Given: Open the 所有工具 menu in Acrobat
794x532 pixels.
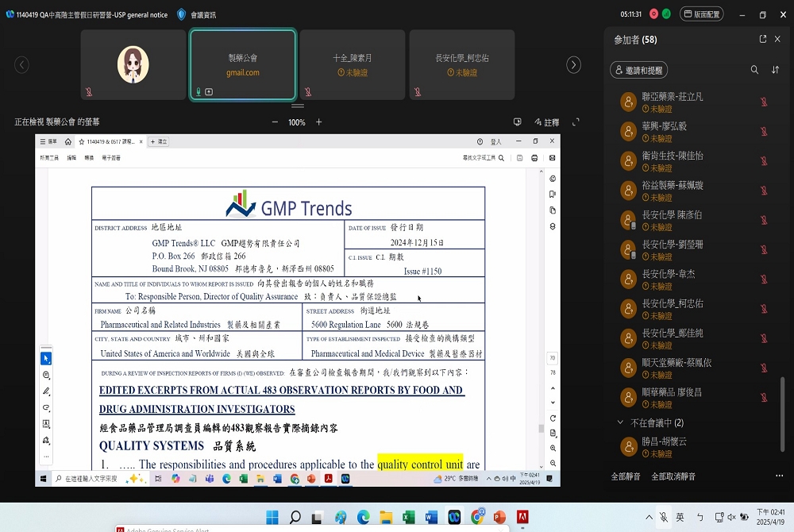Looking at the screenshot, I should 49,158.
